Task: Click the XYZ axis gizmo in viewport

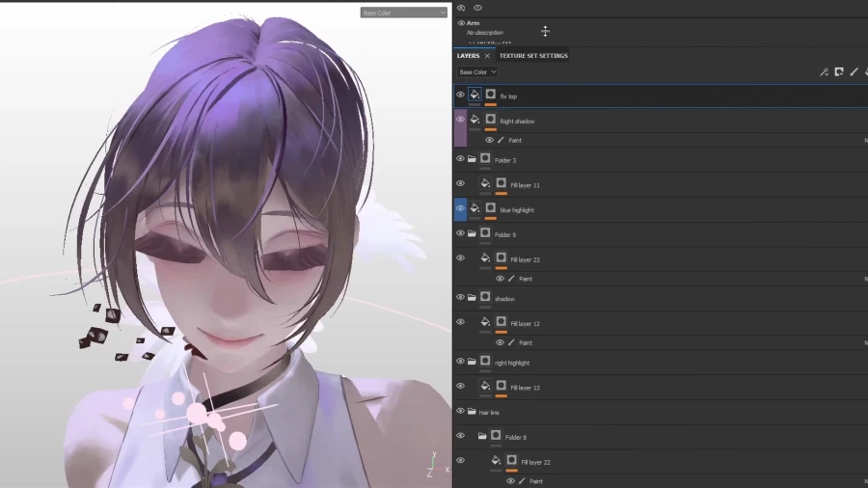Action: coord(438,465)
